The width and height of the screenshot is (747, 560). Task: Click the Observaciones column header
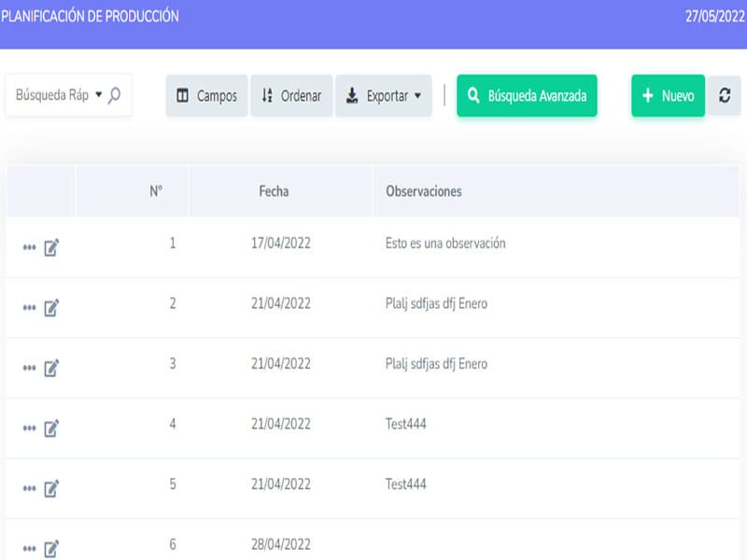423,191
